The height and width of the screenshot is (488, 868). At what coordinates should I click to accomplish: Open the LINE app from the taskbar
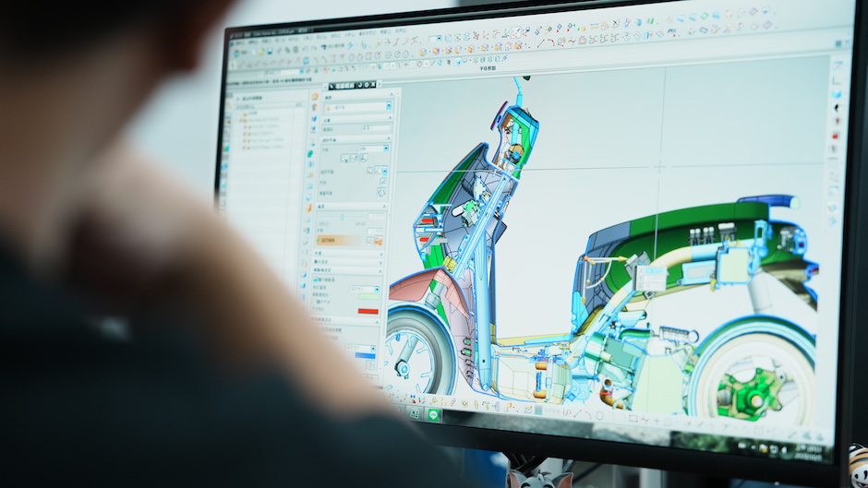pyautogui.click(x=433, y=415)
